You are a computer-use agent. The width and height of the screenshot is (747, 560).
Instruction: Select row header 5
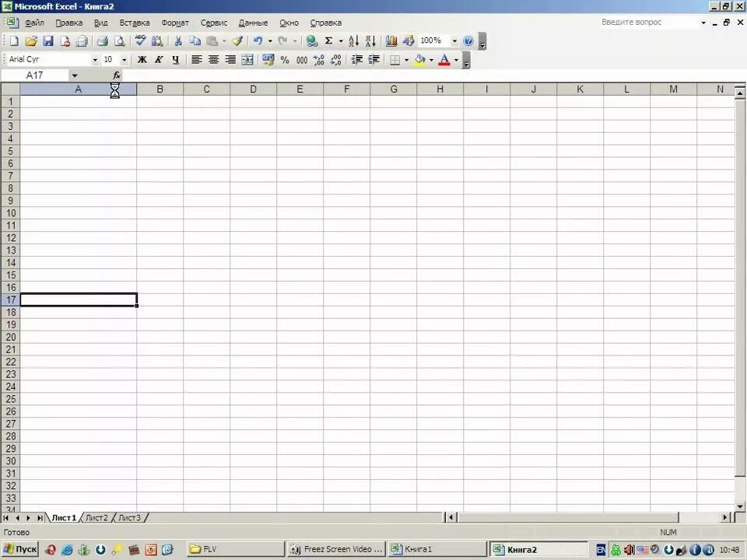click(x=10, y=151)
